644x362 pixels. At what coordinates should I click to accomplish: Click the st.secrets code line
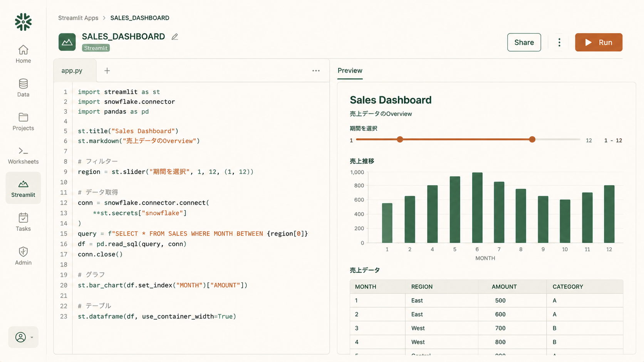pos(140,213)
